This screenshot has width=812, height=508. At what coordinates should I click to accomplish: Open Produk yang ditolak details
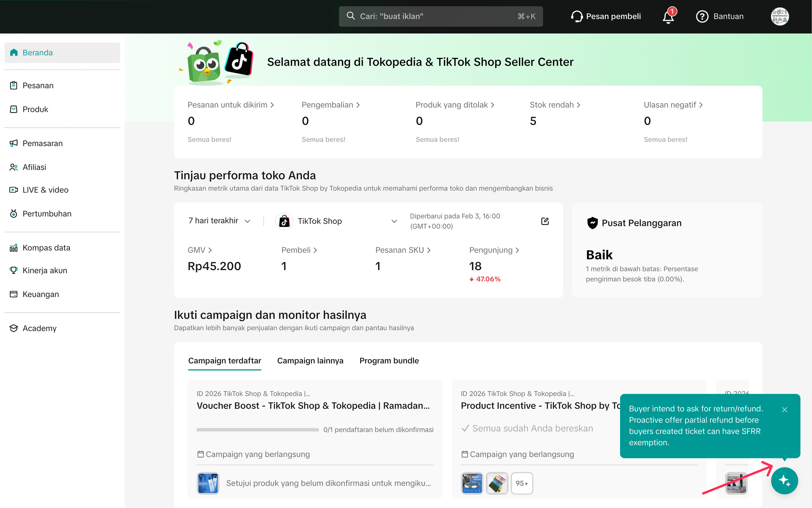coord(455,105)
